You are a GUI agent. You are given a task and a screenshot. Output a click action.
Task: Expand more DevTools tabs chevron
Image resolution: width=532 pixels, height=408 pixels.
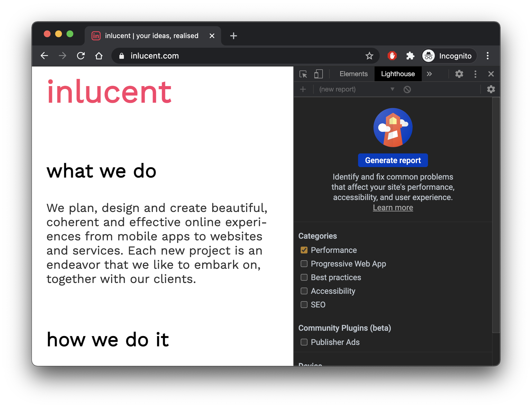[x=429, y=74]
